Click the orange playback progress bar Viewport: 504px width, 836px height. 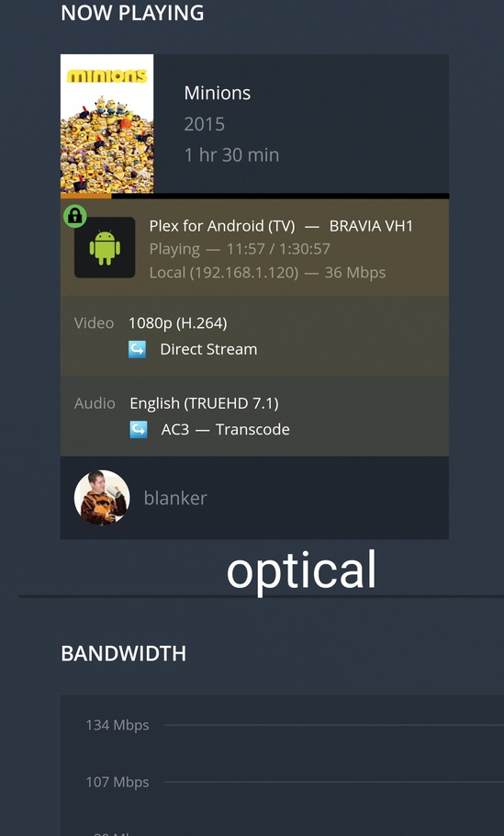254,197
